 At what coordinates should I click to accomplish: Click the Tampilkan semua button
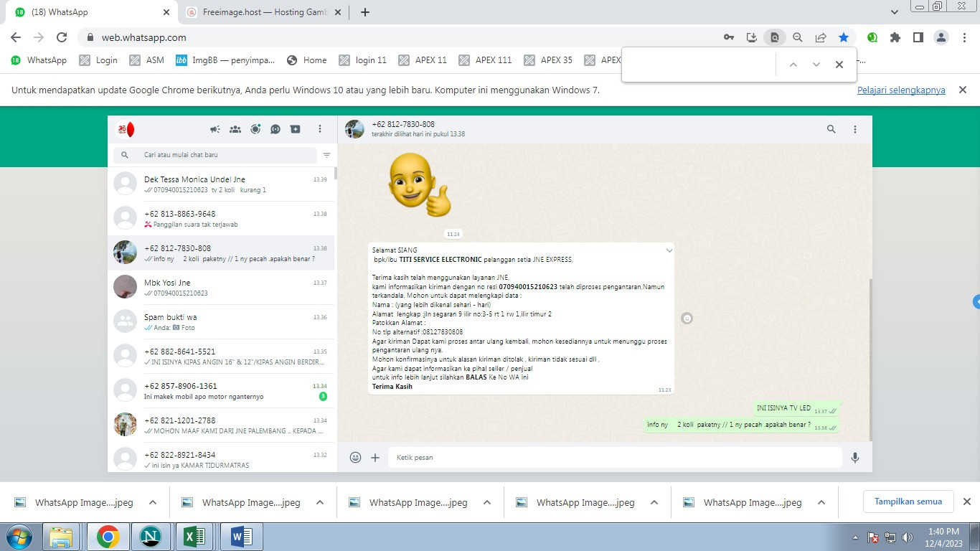pyautogui.click(x=908, y=501)
